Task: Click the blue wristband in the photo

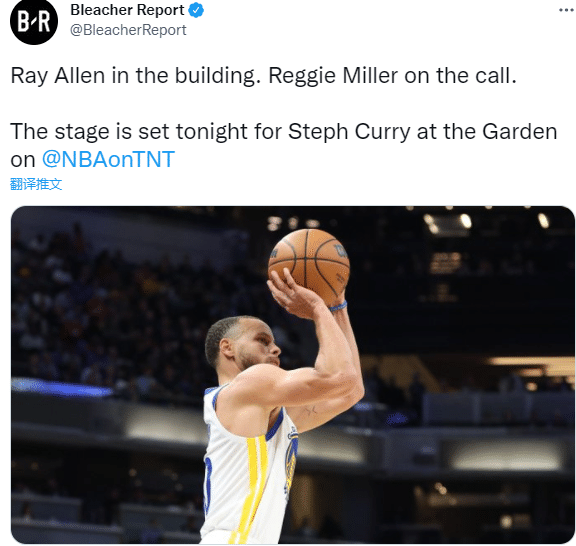Action: click(338, 306)
